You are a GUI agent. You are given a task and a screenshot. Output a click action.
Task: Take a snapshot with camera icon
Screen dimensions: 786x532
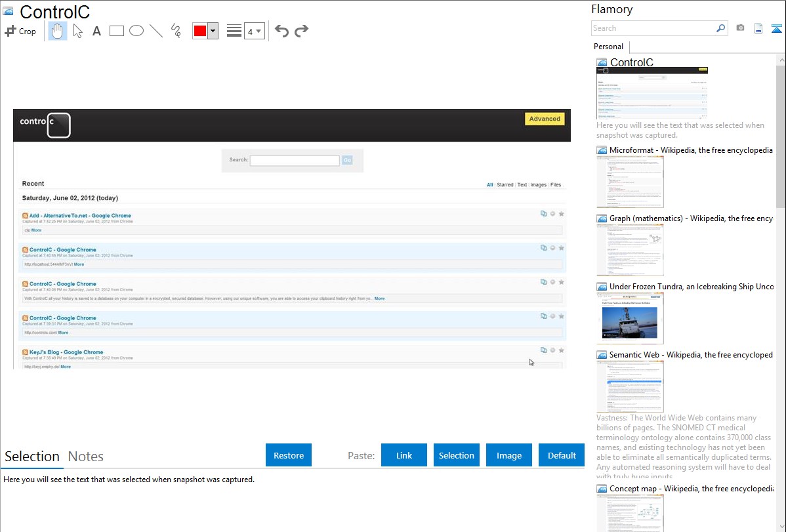pos(740,28)
